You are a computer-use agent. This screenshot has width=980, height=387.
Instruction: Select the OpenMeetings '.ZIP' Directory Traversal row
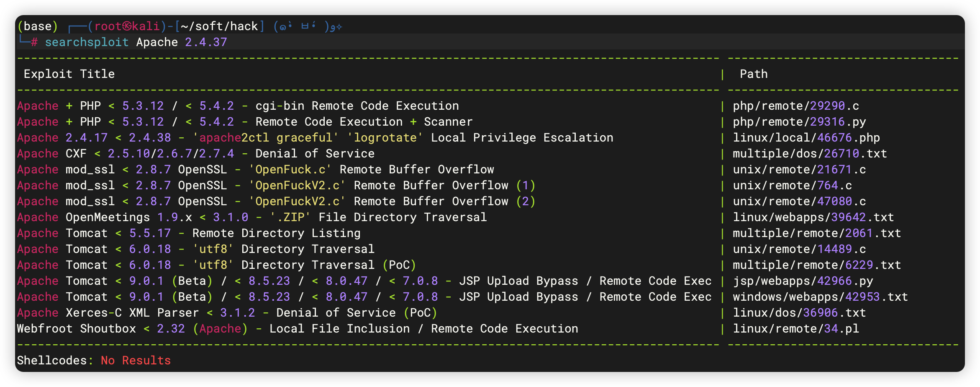pyautogui.click(x=252, y=217)
